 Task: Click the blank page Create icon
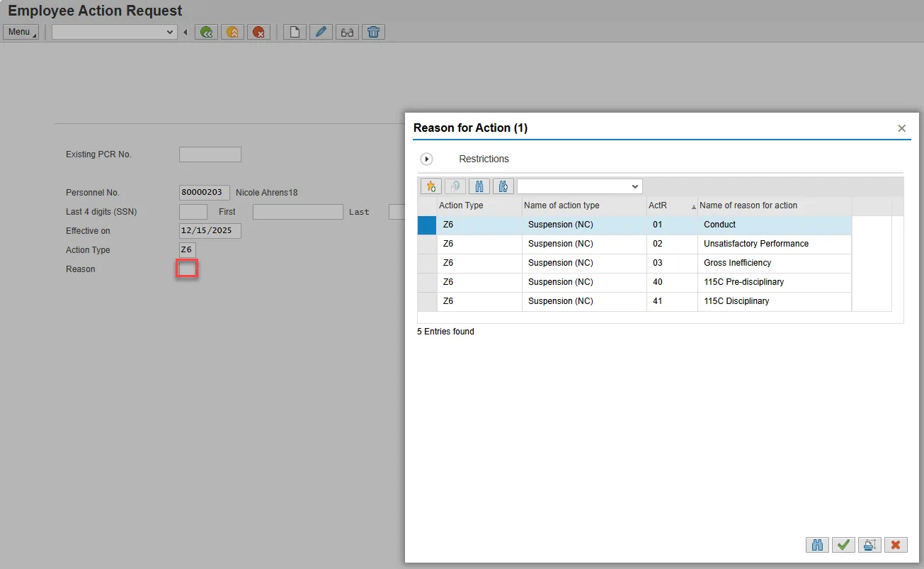click(x=295, y=32)
